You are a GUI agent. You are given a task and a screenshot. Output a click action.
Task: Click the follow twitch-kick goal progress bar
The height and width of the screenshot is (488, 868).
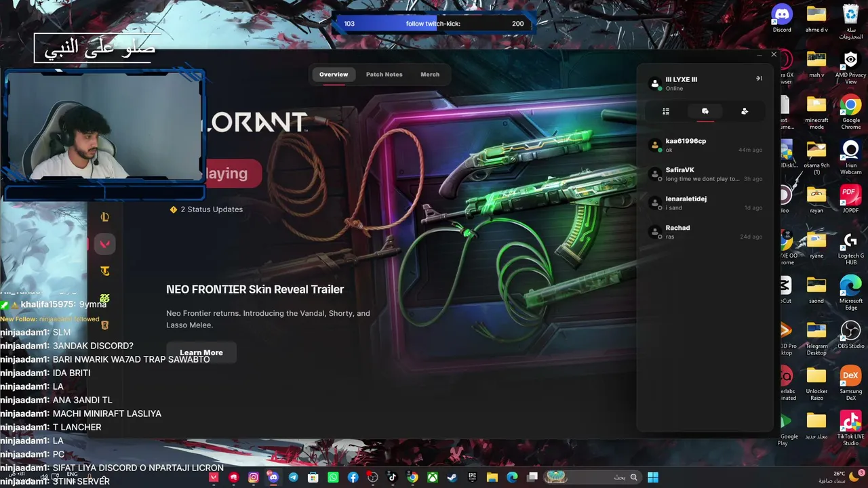click(433, 24)
